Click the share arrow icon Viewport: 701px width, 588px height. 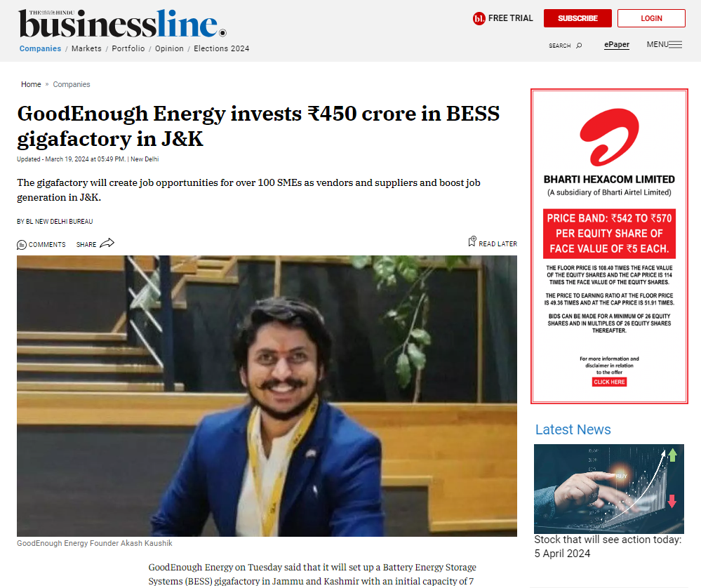(x=107, y=243)
